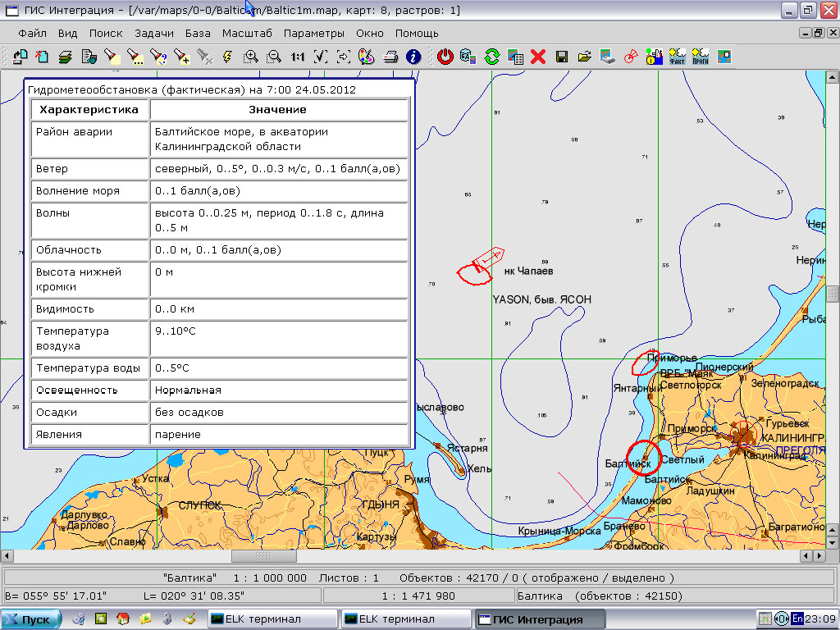Click the 'Прогн' forecast weather icon
The width and height of the screenshot is (840, 630).
point(701,57)
